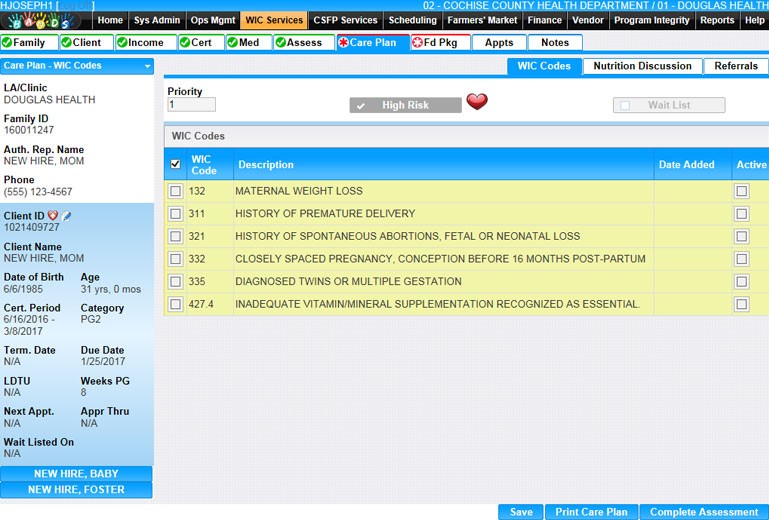Open the Family tab with green check

(28, 43)
